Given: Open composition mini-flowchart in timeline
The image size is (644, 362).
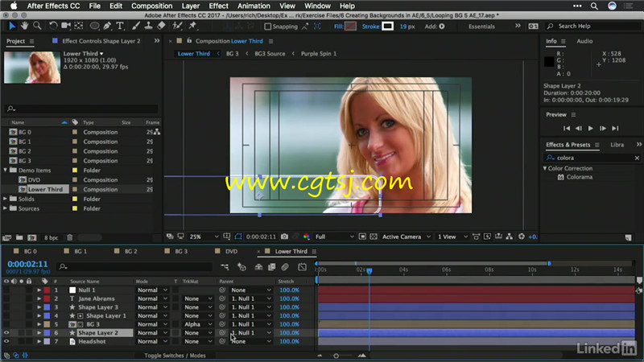Looking at the screenshot, I should (225, 267).
